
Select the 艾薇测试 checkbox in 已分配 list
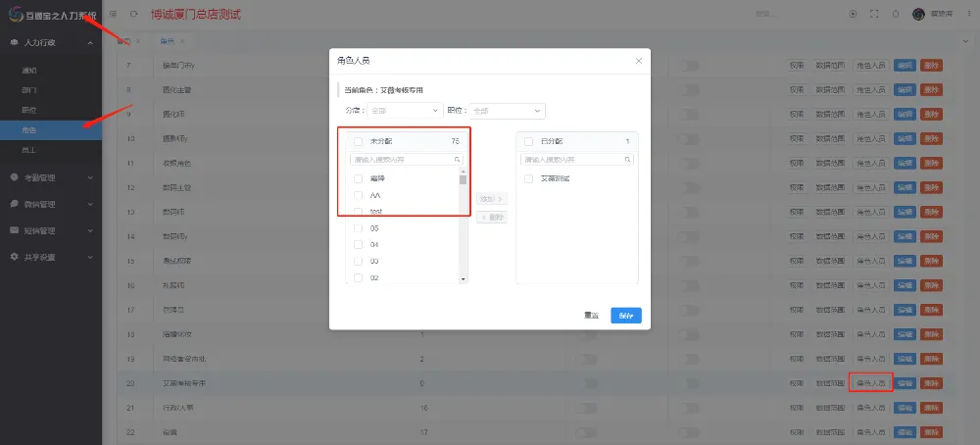[x=529, y=178]
